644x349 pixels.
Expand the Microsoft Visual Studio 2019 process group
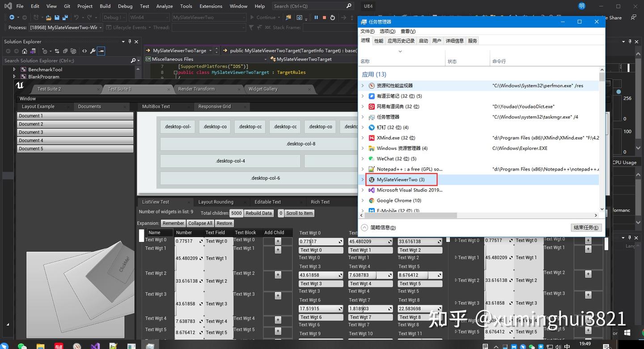(x=363, y=190)
